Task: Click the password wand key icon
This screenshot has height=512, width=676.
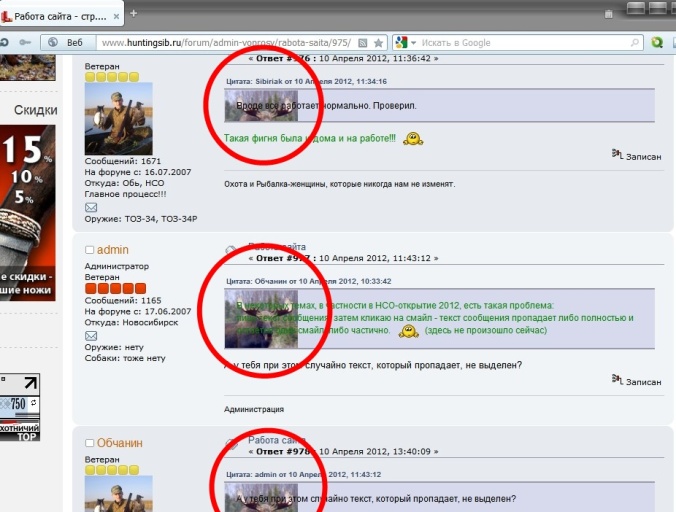Action: click(x=25, y=42)
